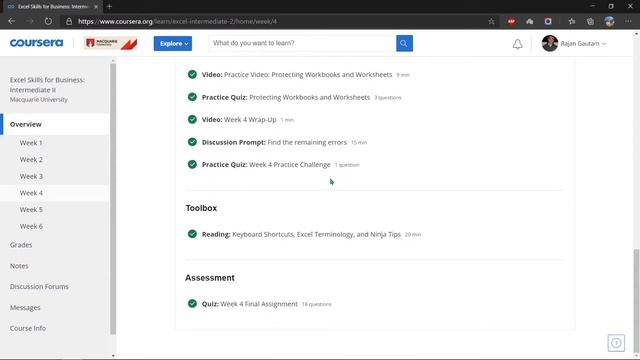Open Week 1 in the sidebar

click(x=31, y=143)
